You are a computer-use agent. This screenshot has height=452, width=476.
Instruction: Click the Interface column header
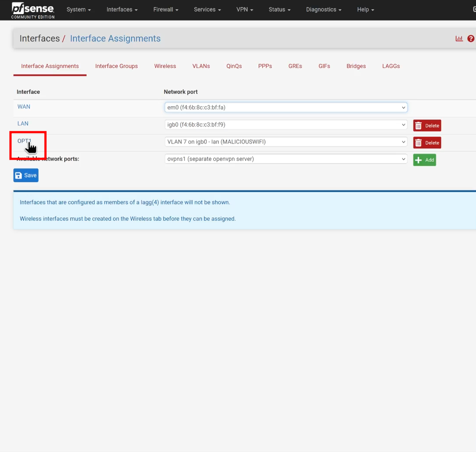coord(28,92)
